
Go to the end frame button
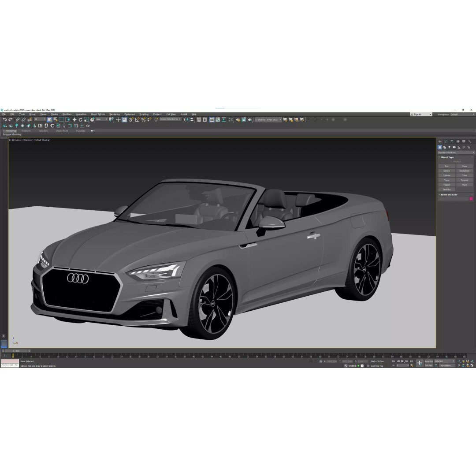coord(412,361)
